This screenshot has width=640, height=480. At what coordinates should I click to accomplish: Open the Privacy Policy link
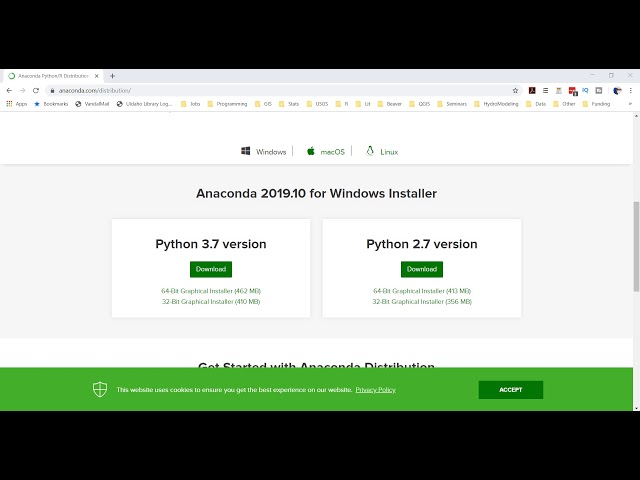[376, 390]
